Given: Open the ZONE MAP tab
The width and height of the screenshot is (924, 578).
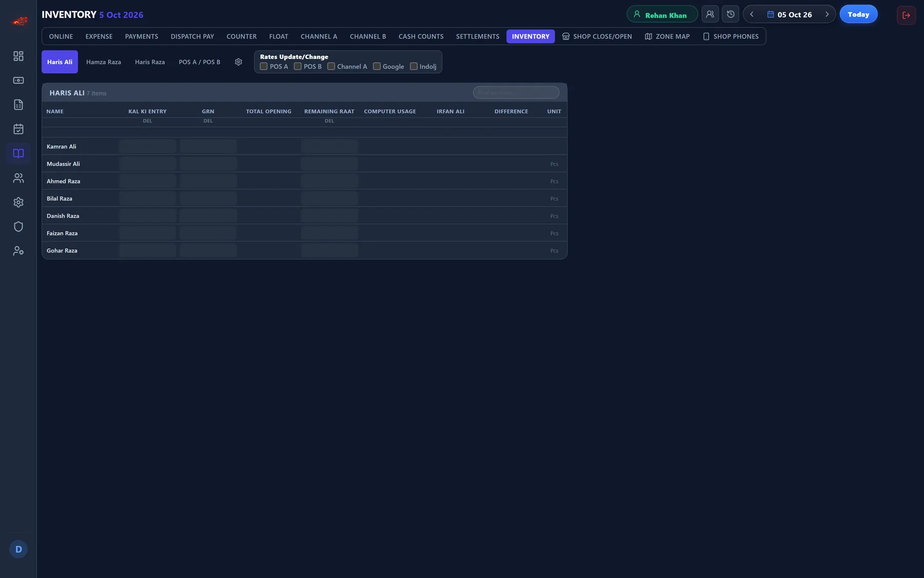Looking at the screenshot, I should [x=667, y=36].
